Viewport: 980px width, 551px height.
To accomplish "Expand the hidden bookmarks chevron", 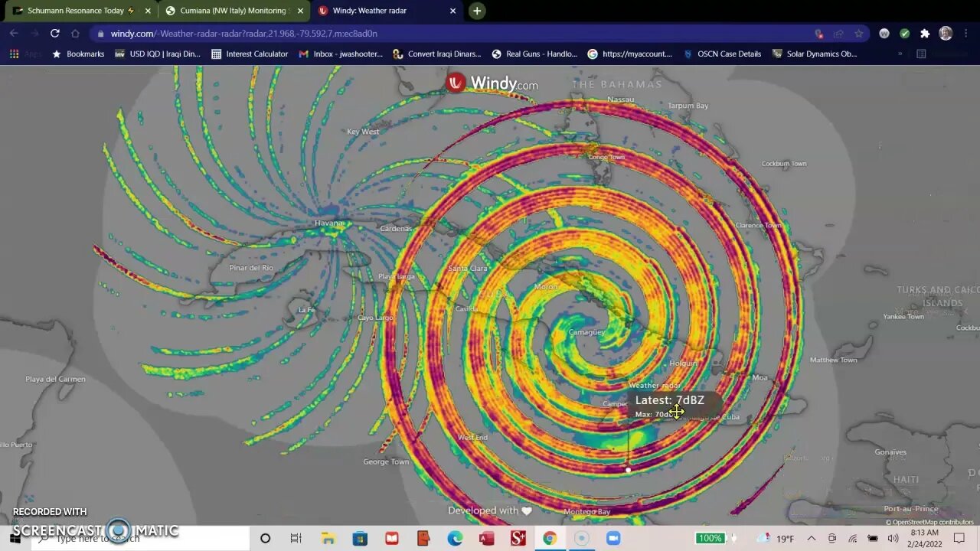I will (900, 54).
